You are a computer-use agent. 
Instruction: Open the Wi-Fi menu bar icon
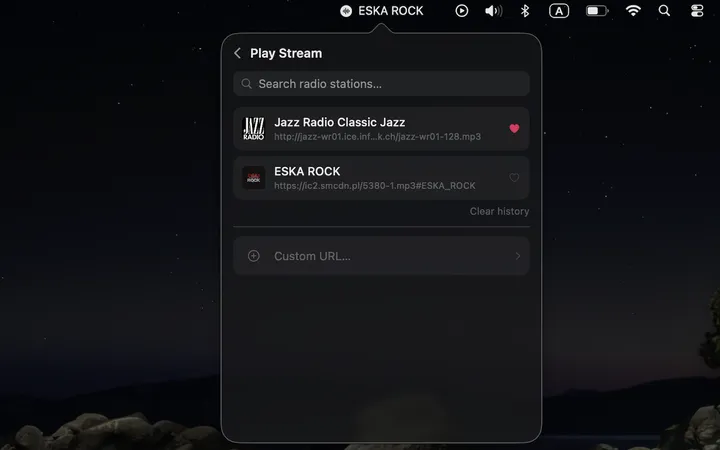[x=633, y=11]
